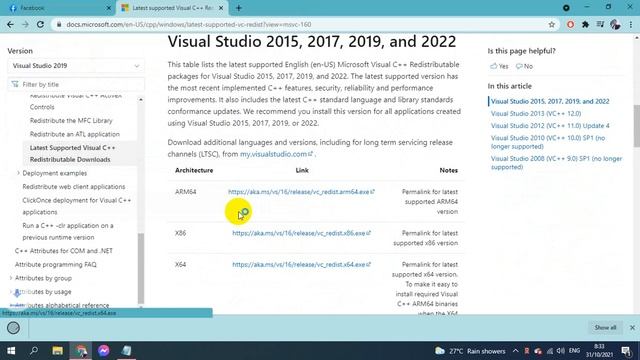
Task: Close the downloads bar
Action: 632,328
